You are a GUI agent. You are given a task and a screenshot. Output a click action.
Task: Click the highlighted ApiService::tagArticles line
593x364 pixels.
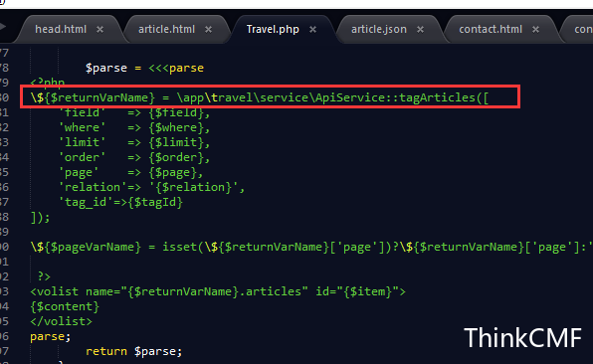(x=260, y=97)
